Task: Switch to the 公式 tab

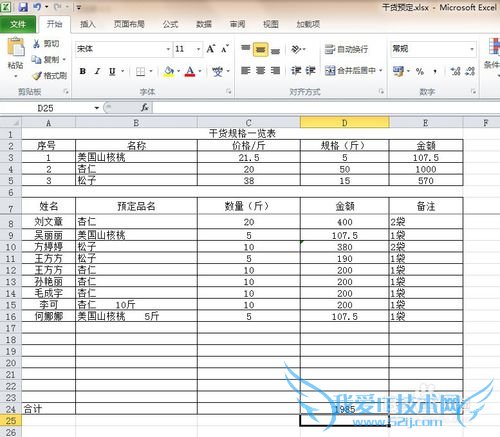Action: [170, 24]
